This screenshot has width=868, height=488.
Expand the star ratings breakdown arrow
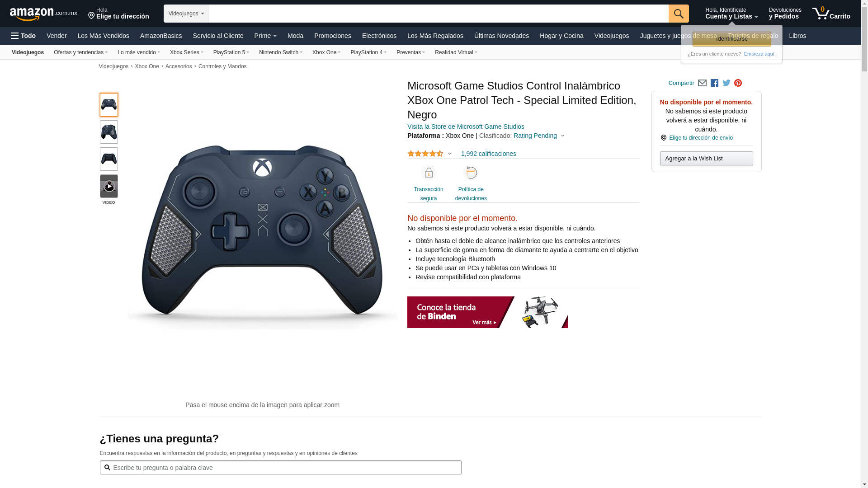point(449,154)
